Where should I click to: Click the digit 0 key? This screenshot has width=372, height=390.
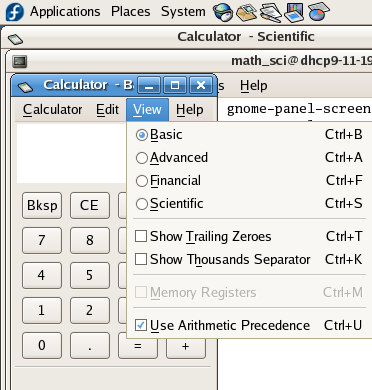pos(42,346)
